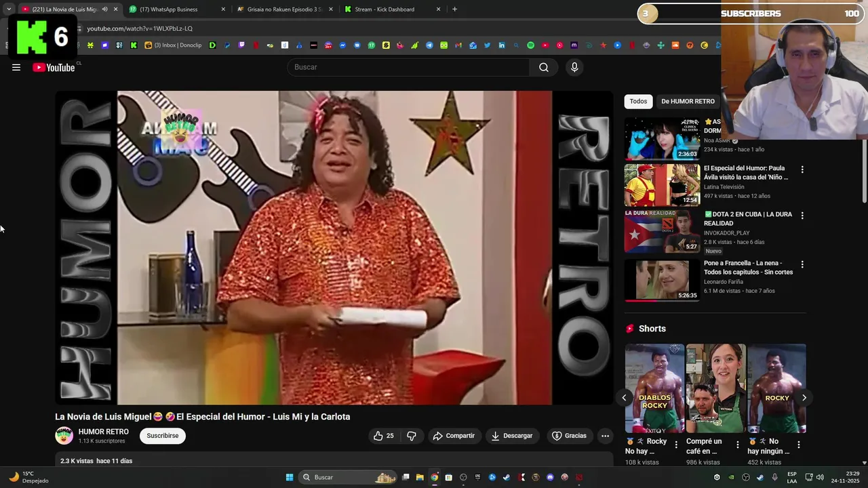Click the Gracias button
The width and height of the screenshot is (868, 488).
[x=569, y=436]
